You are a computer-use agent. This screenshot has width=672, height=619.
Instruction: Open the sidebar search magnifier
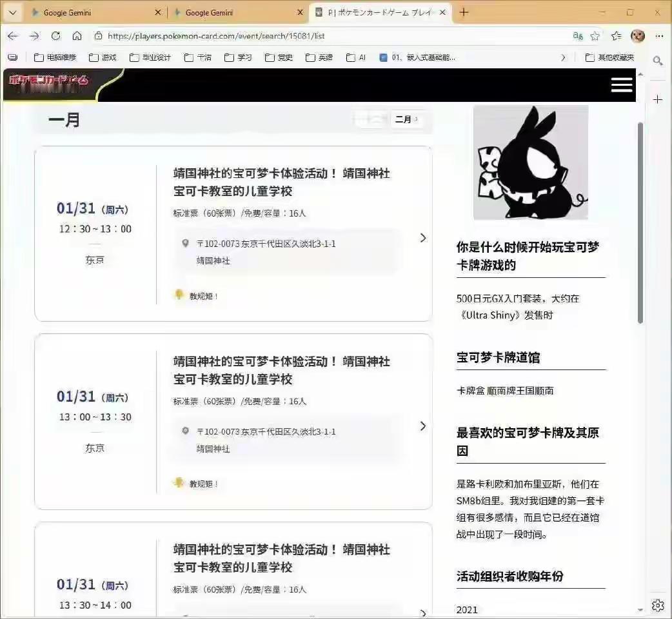tap(658, 61)
